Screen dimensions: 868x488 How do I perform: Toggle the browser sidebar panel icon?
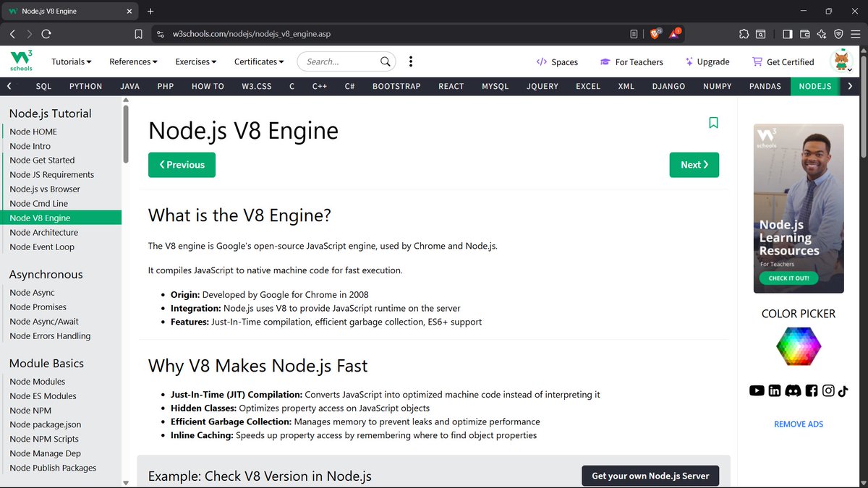click(x=788, y=34)
